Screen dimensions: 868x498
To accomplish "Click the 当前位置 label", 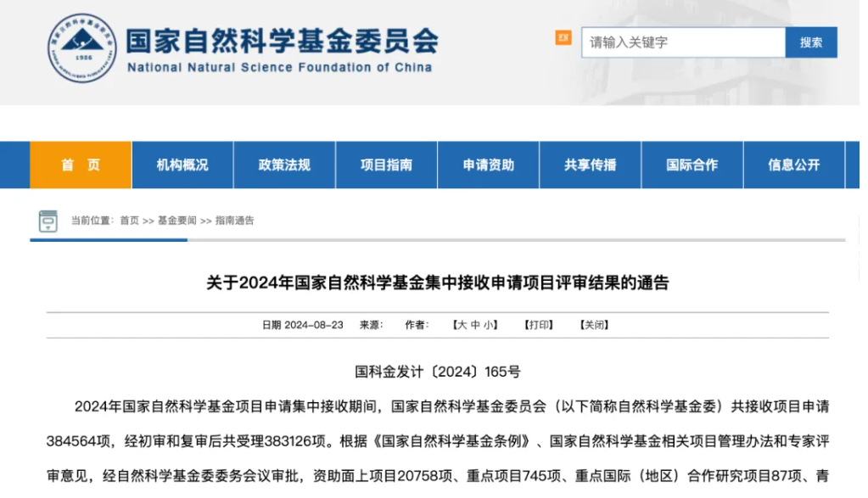I will (x=92, y=221).
